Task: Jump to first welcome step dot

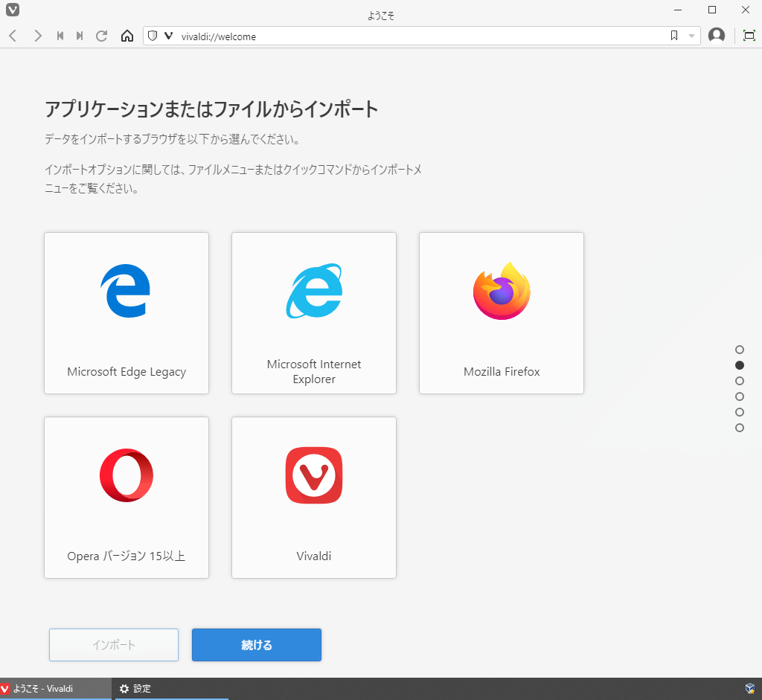Action: [x=740, y=350]
